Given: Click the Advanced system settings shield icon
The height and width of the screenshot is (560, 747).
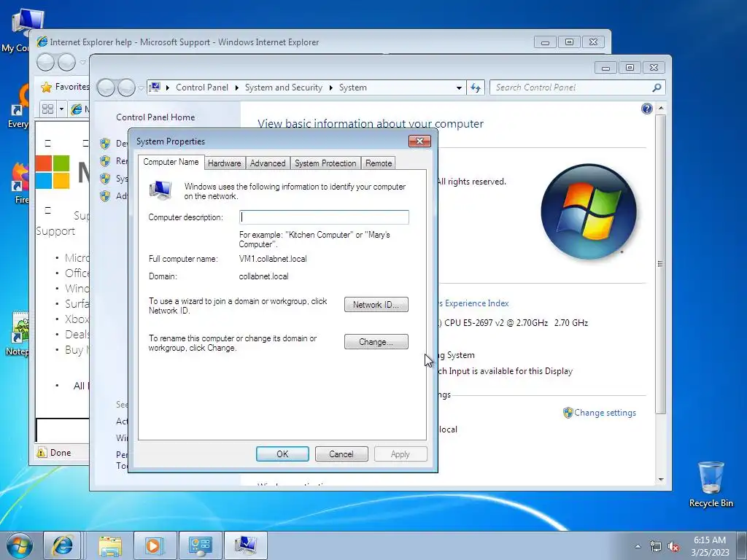Looking at the screenshot, I should tap(105, 196).
